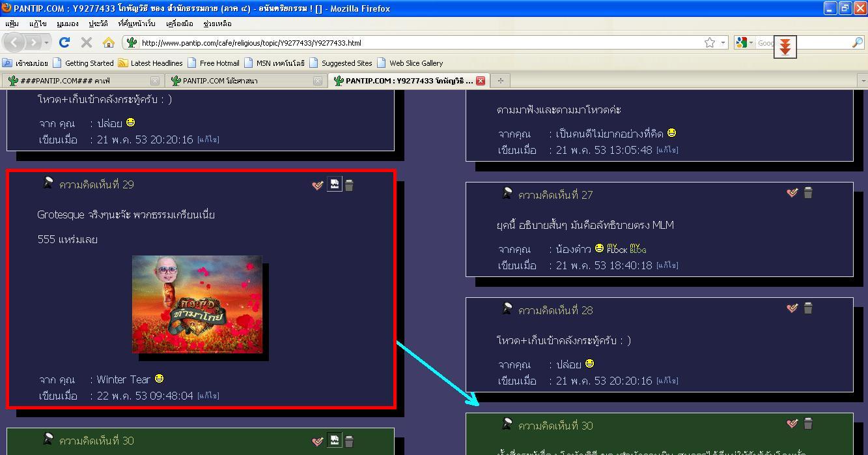
Task: Open the My Blog icon of น้องดำว
Action: (638, 248)
